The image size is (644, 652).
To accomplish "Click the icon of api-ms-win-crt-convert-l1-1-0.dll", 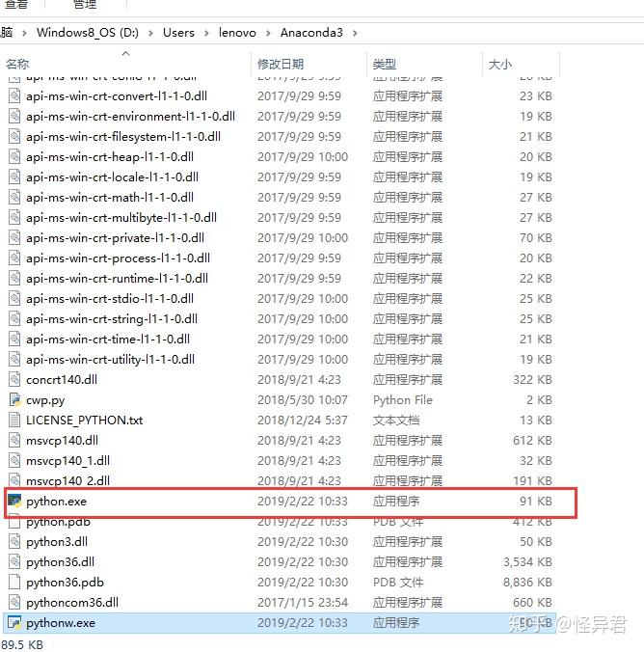I will pos(14,96).
